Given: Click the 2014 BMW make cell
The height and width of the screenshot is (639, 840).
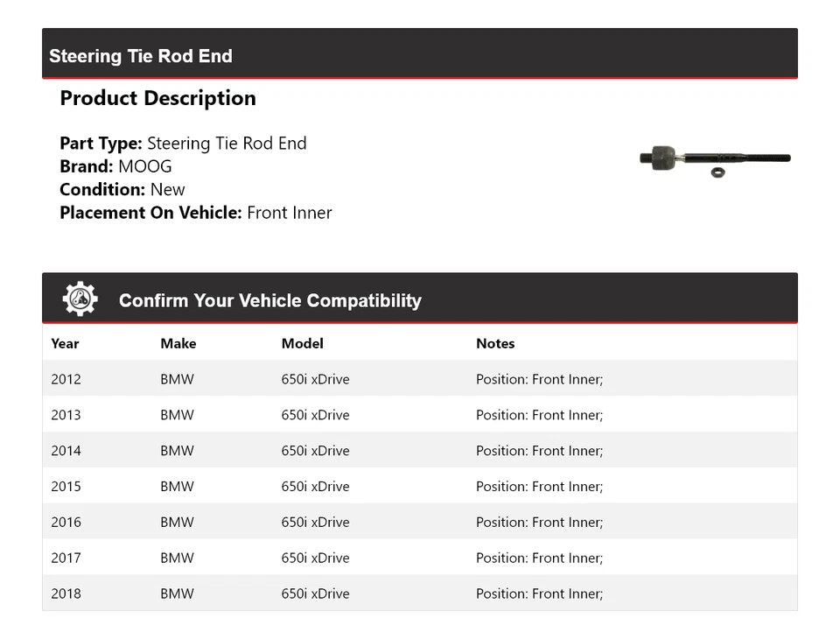Looking at the screenshot, I should 177,451.
